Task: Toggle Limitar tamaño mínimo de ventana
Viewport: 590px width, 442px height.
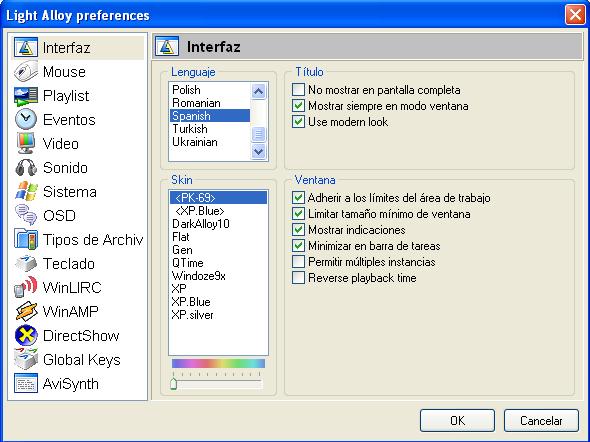Action: 298,214
